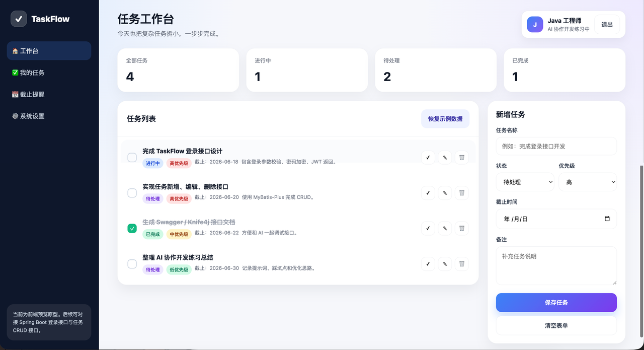Click the deadline text 截止：2026-06-30
Viewport: 644px width, 350px height.
(x=216, y=268)
